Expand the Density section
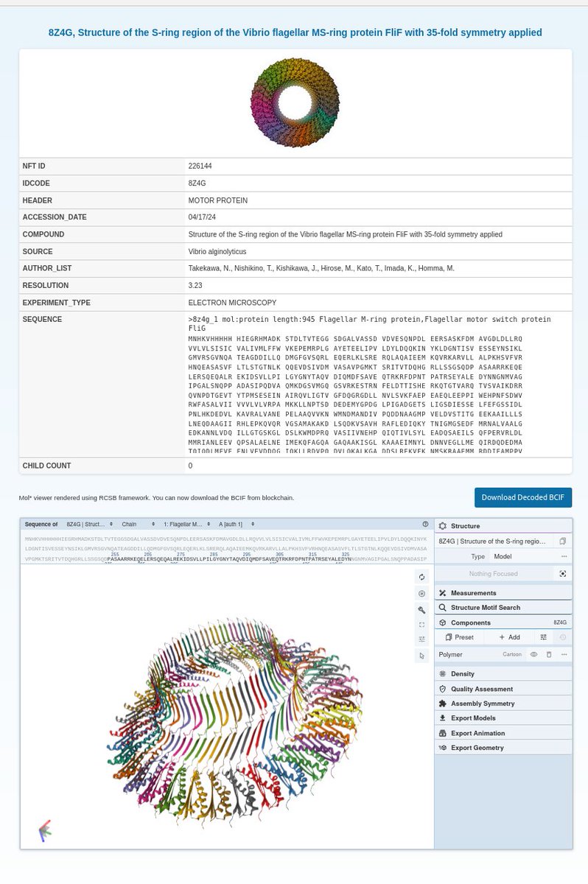Viewport: 588px width, 884px height. [503, 673]
